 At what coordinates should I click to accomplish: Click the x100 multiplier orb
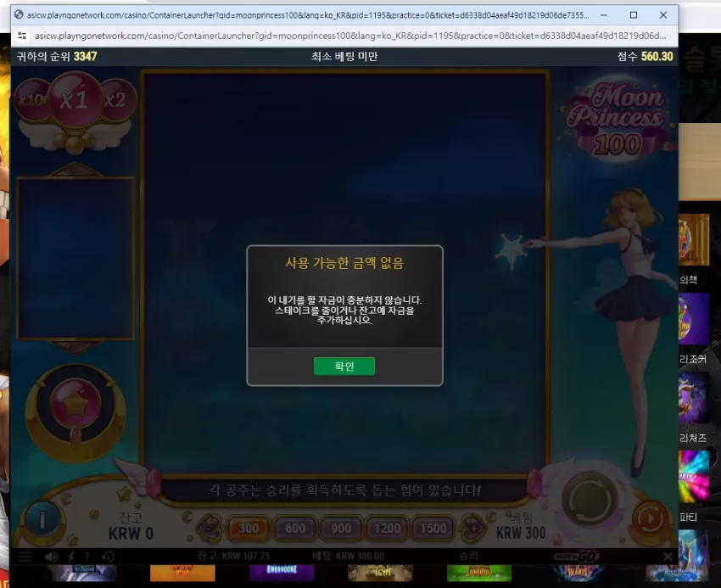[31, 99]
